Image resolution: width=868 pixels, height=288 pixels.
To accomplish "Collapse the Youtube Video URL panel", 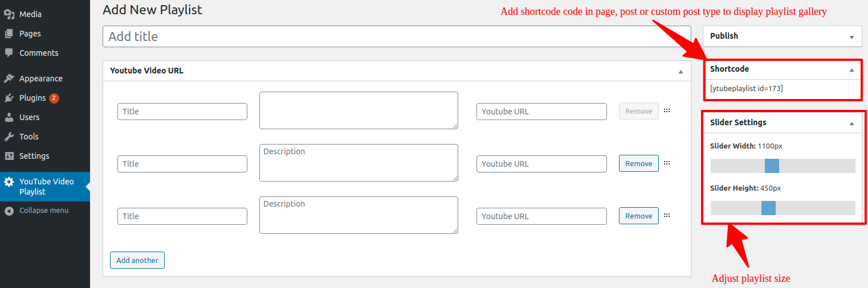I will click(x=680, y=72).
